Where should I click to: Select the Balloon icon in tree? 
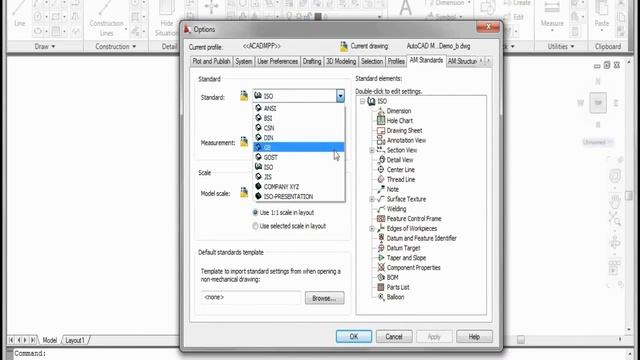381,297
